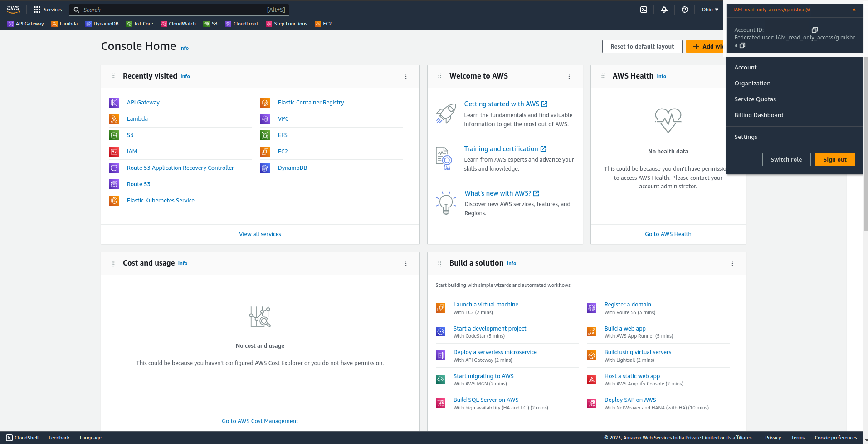Grab the Recently visited widget drag handle

(113, 76)
